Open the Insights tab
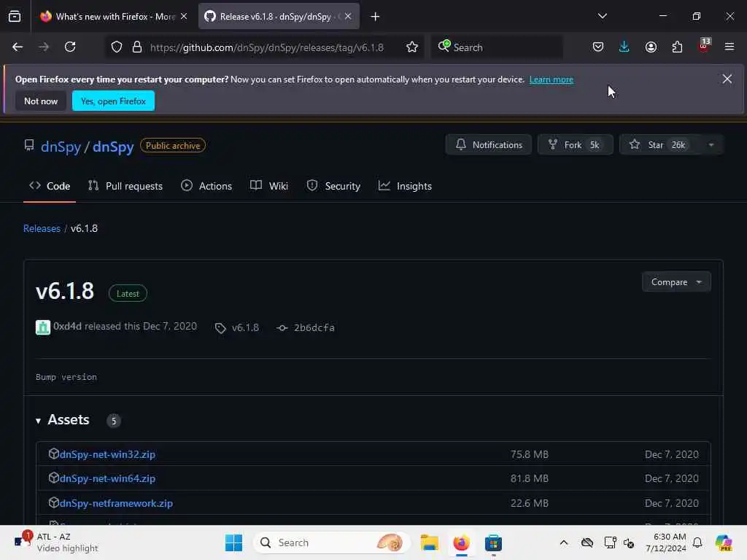This screenshot has height=560, width=747. (405, 186)
